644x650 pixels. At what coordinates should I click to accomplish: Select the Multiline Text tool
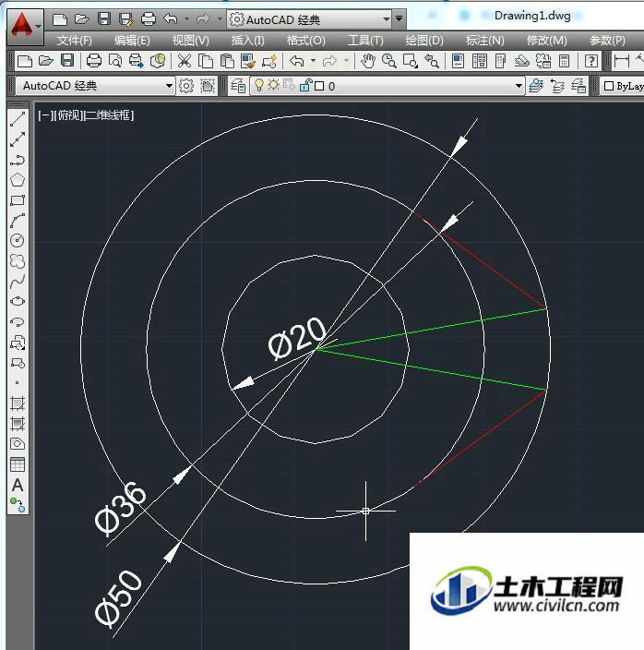click(18, 485)
